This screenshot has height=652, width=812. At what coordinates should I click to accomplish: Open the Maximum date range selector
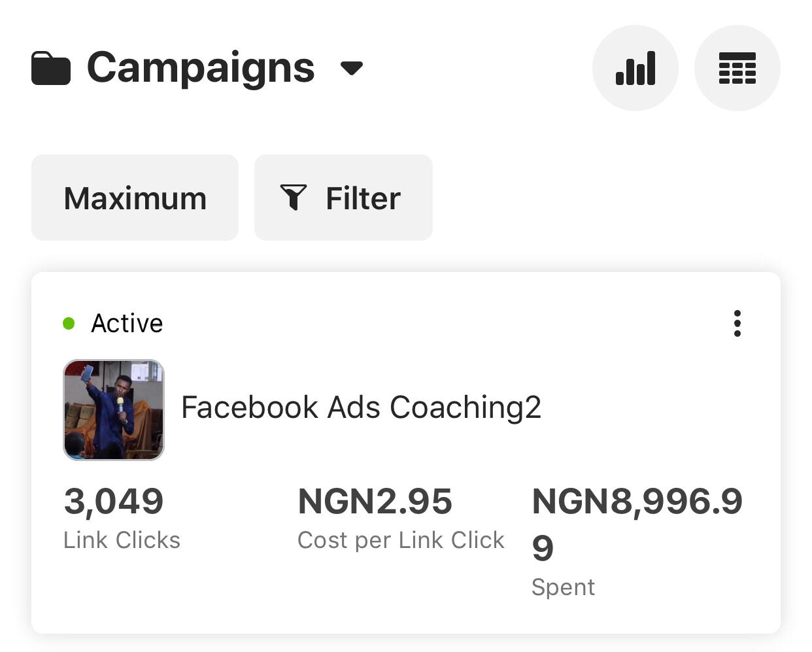pos(135,197)
